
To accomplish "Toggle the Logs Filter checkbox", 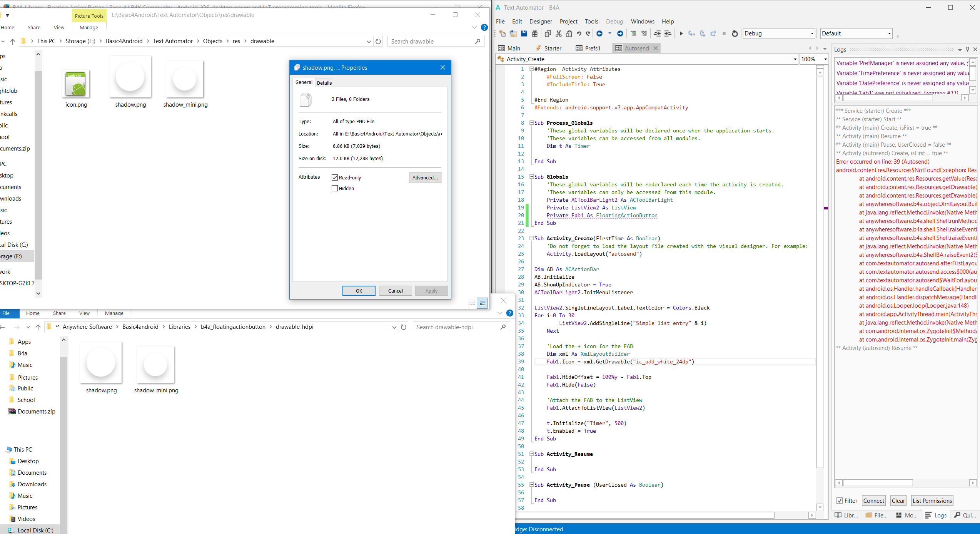I will [x=840, y=501].
